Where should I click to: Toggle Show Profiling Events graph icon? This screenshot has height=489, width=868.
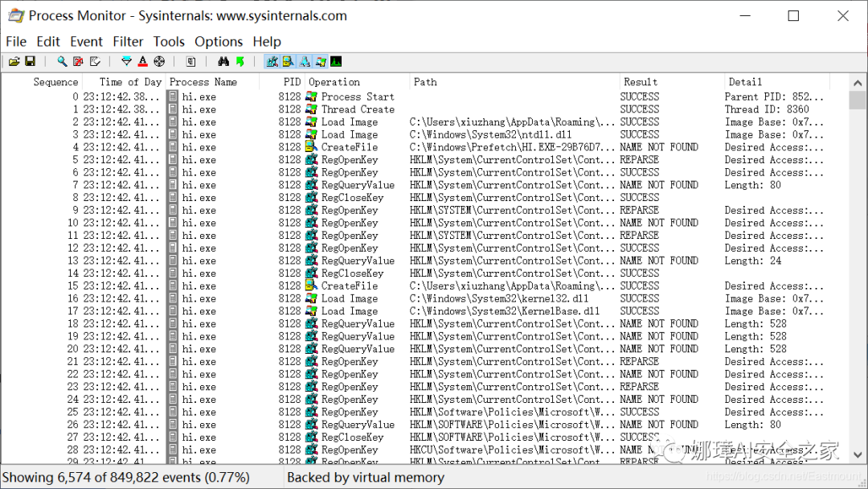point(336,61)
